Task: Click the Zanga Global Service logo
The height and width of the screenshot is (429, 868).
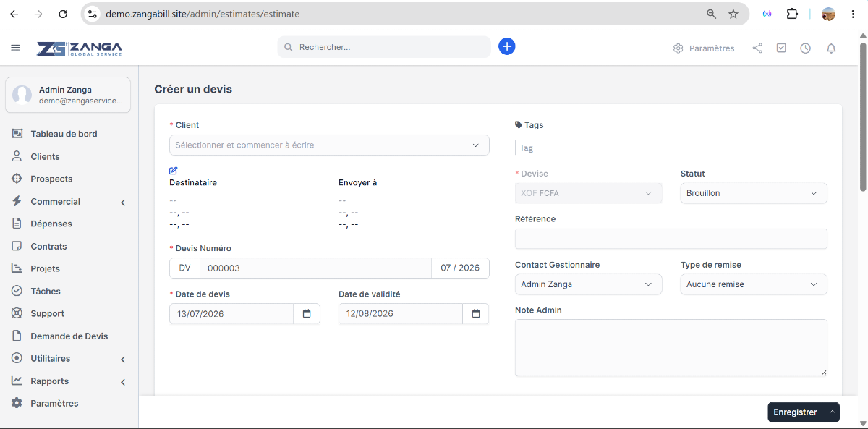Action: tap(80, 48)
